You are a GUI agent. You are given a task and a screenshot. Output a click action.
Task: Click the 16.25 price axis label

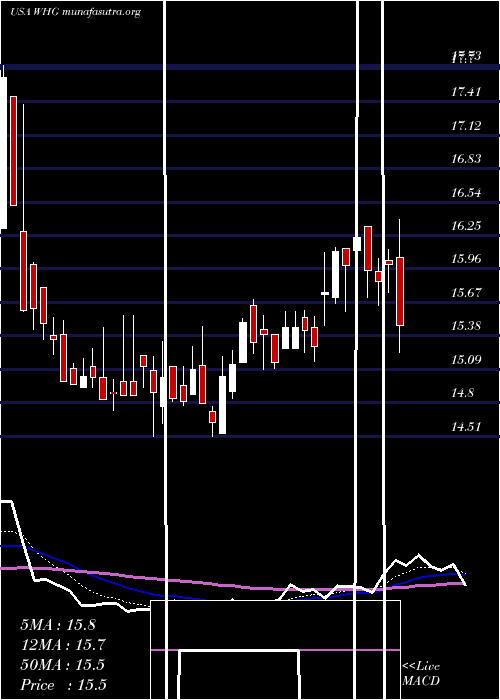pyautogui.click(x=466, y=226)
